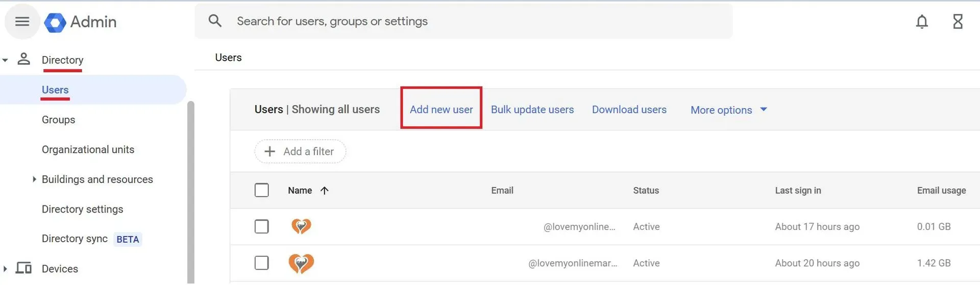Click Download users
980x285 pixels.
click(629, 110)
